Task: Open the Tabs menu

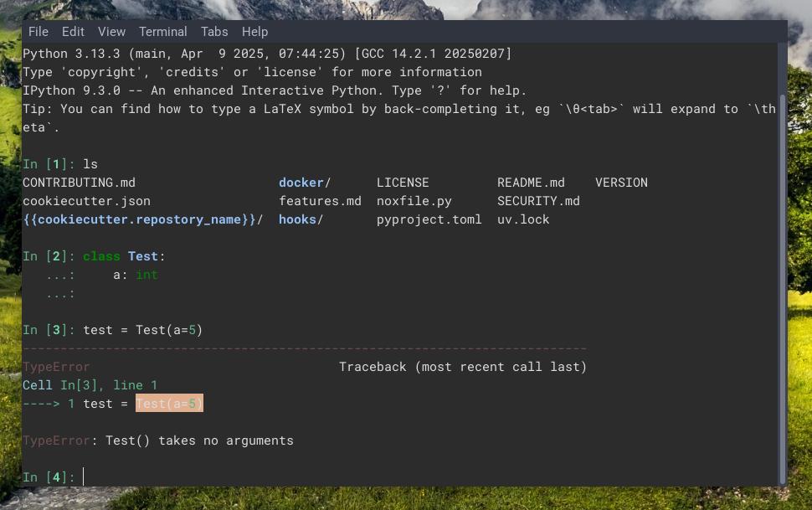Action: point(214,31)
